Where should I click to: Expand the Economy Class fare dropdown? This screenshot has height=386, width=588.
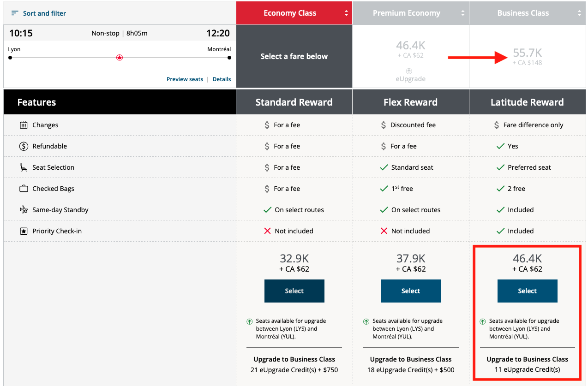[x=346, y=13]
